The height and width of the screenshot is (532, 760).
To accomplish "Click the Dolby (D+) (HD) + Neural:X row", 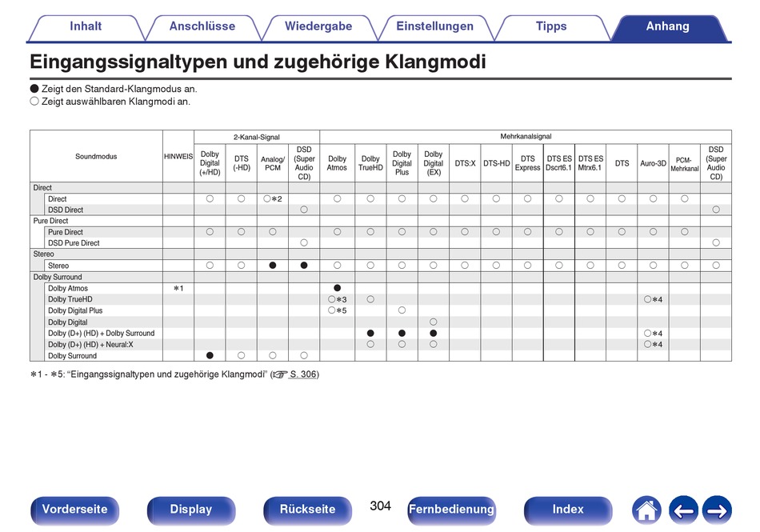I will pyautogui.click(x=90, y=345).
